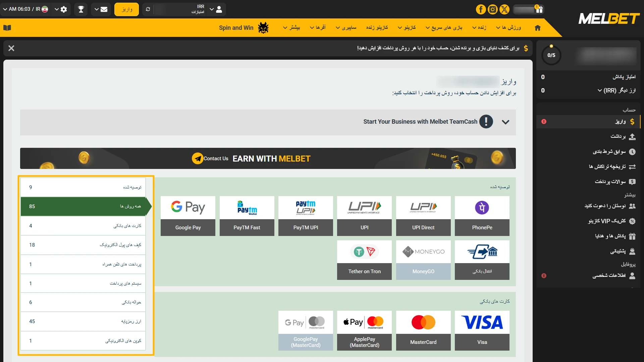Open the X (Twitter) social icon
This screenshot has height=362, width=644.
point(504,9)
